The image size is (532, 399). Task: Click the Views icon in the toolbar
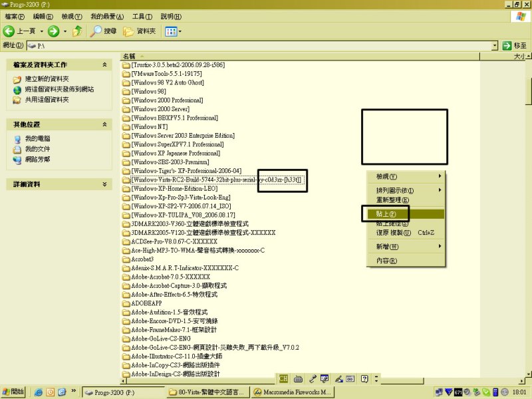coord(171,31)
